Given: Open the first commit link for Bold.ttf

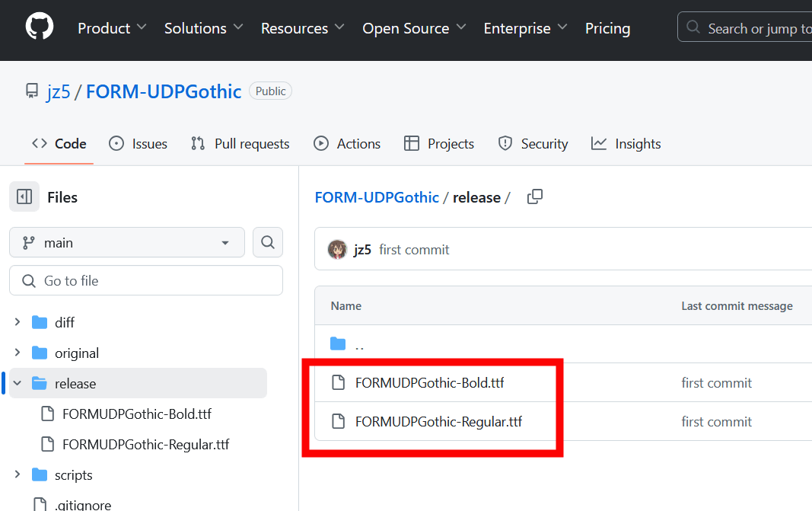Looking at the screenshot, I should (717, 383).
